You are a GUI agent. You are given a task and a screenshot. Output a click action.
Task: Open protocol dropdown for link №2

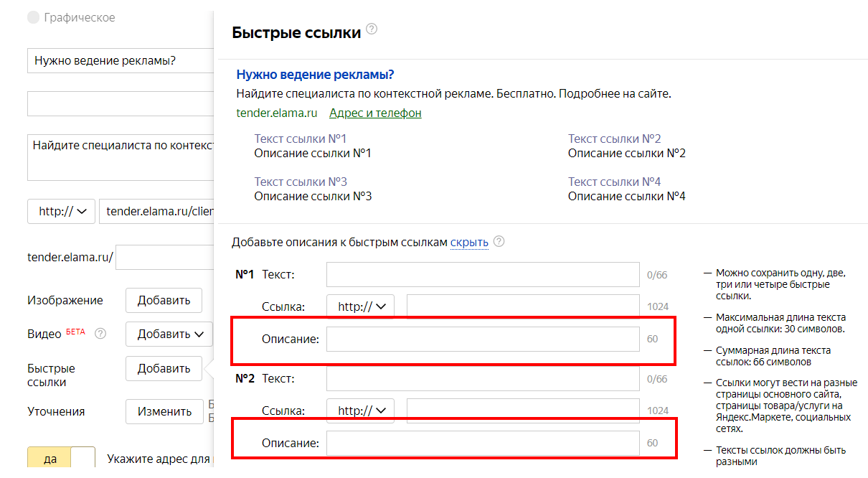click(x=360, y=411)
